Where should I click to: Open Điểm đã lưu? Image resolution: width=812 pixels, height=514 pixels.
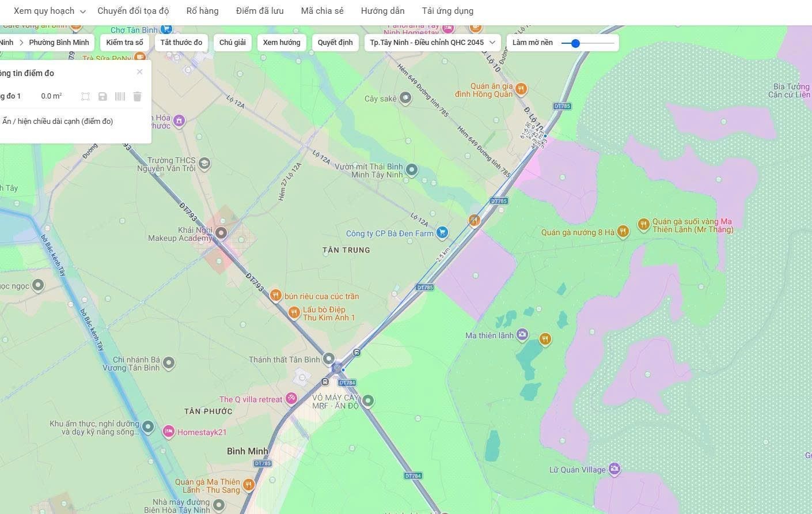(x=260, y=11)
